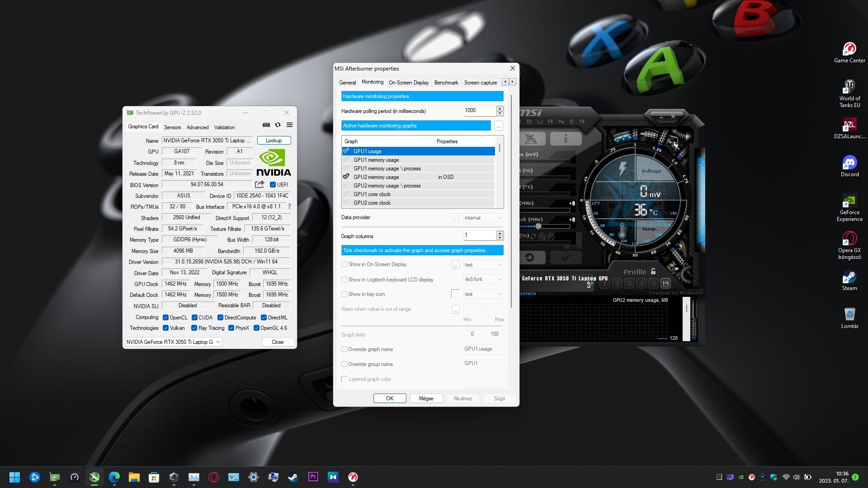
Task: Switch to the Advanced tab in GPU-Z
Action: tap(198, 127)
